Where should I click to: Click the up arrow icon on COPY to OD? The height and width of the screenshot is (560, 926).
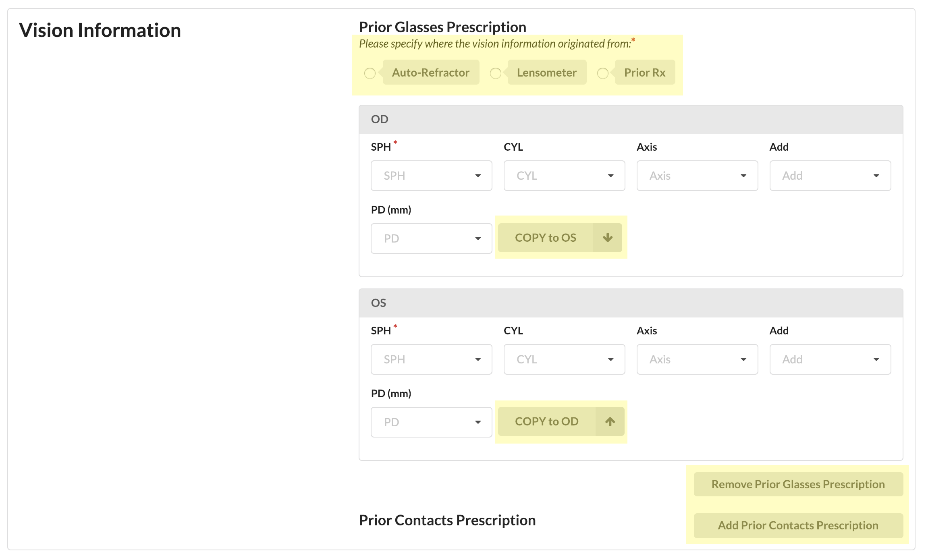point(610,421)
